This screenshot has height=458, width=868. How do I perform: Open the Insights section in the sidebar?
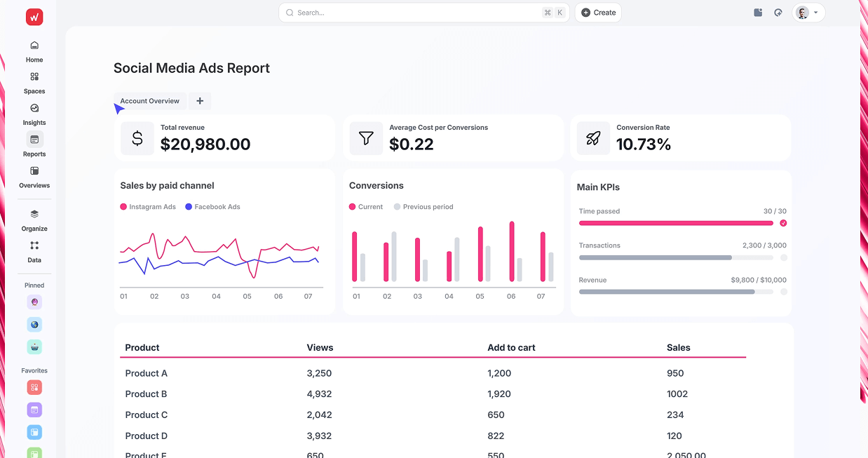tap(34, 114)
